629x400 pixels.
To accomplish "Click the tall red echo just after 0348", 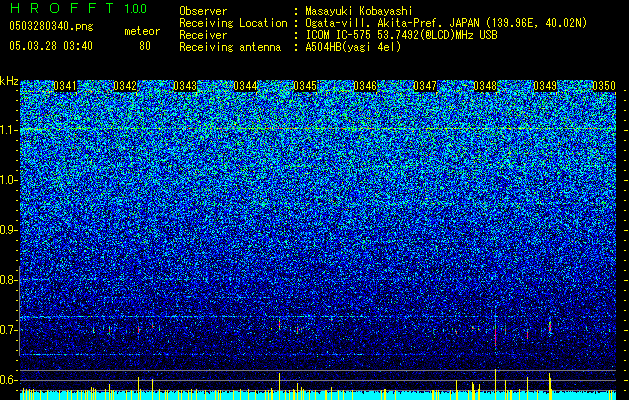I will coord(495,334).
